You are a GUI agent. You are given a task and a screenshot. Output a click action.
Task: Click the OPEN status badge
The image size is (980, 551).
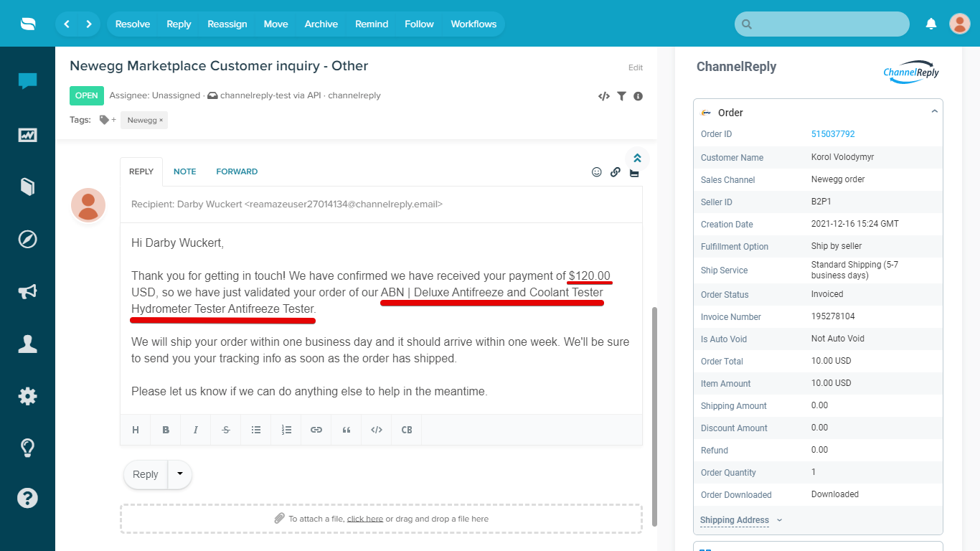point(87,95)
